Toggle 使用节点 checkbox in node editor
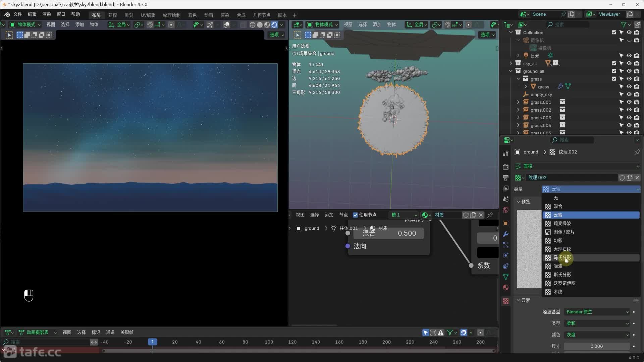 (356, 215)
